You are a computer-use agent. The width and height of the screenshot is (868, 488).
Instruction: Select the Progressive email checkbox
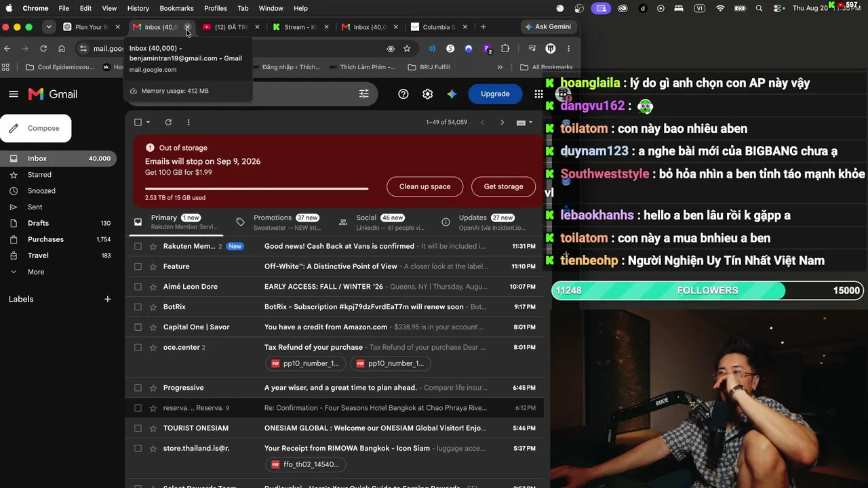(138, 388)
